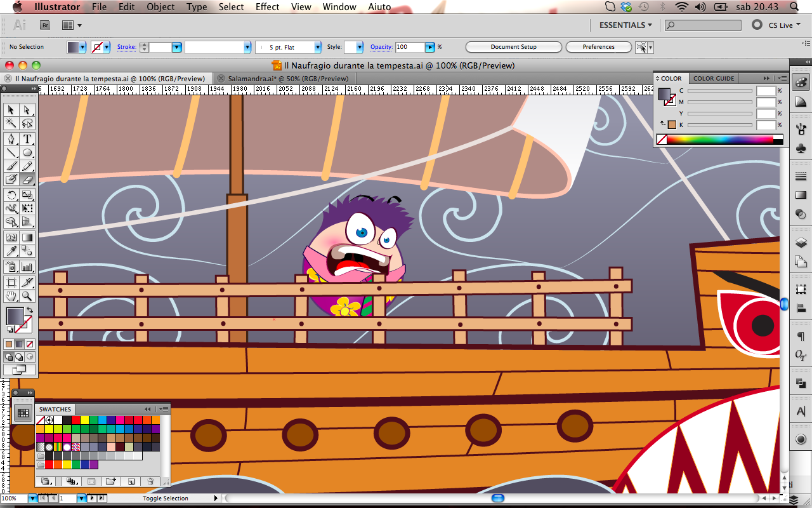The image size is (812, 508).
Task: Open the ESSENTIALS workspace switcher
Action: point(625,25)
